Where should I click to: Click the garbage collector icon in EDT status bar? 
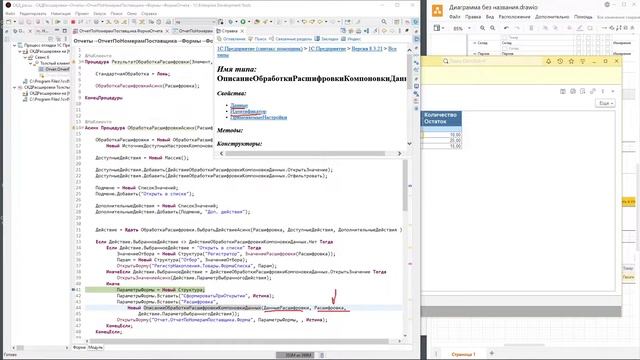[322, 355]
